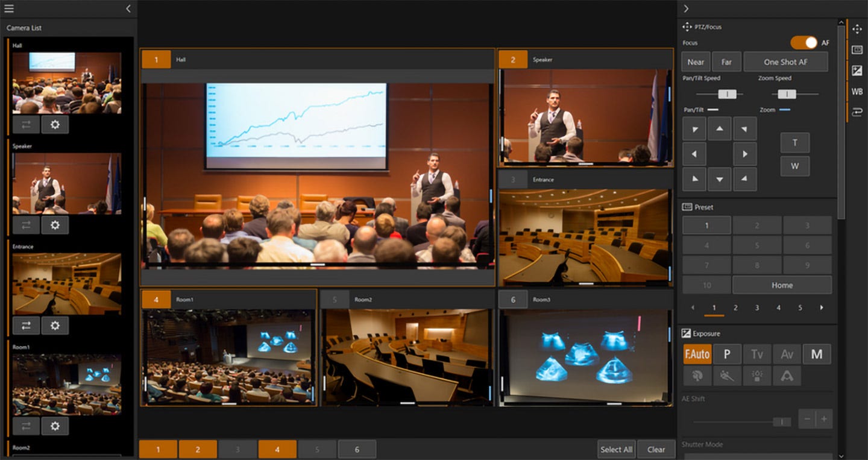The width and height of the screenshot is (868, 460).
Task: Select P exposure mode
Action: coord(727,354)
